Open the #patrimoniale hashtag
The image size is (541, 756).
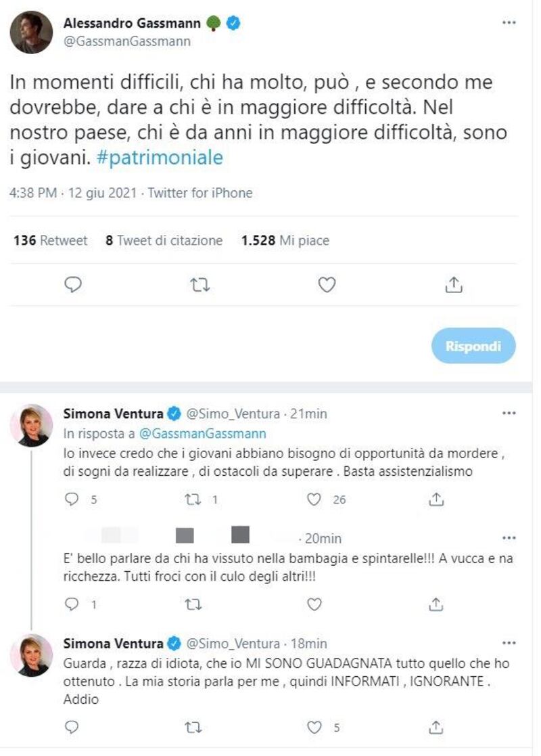(x=160, y=158)
